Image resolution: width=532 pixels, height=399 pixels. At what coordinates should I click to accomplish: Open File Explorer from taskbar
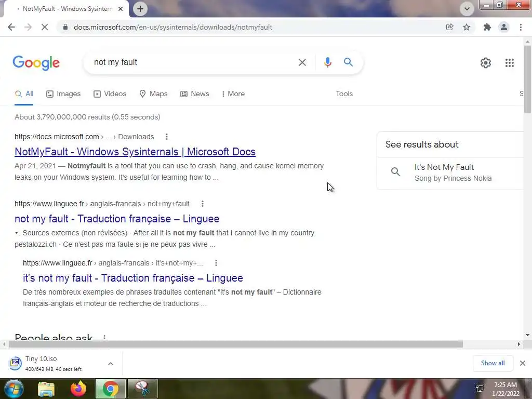46,389
